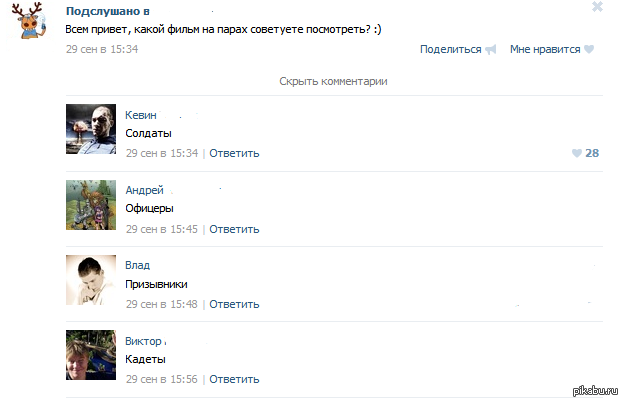Screen dimensions: 623x402
Task: Open Андрей's profile picture
Action: tap(92, 205)
